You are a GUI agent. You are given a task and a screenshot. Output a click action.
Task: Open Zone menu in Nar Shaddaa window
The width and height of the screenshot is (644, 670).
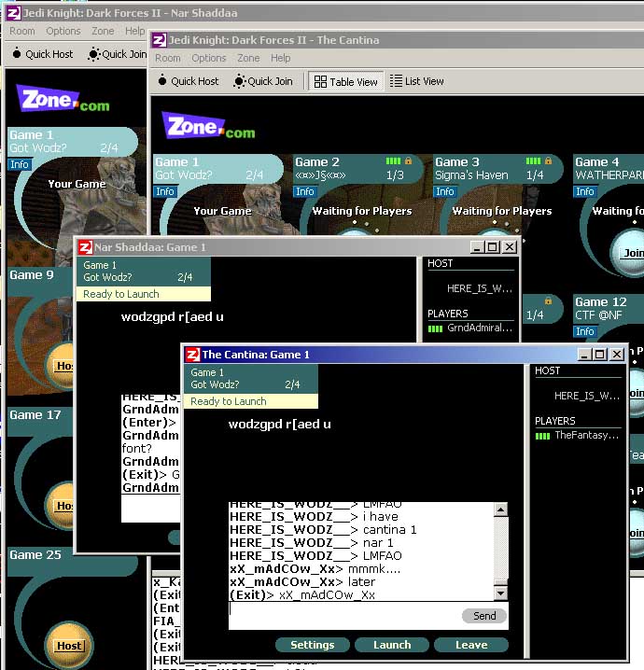coord(103,31)
